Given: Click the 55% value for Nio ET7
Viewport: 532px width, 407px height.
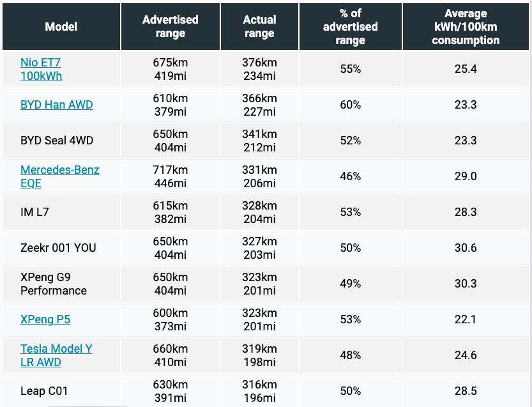Looking at the screenshot, I should pyautogui.click(x=351, y=69).
